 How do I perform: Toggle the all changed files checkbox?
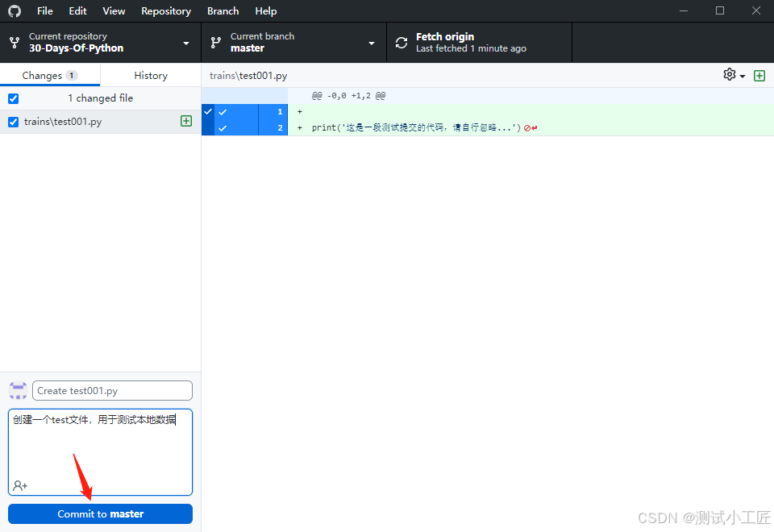(x=14, y=98)
